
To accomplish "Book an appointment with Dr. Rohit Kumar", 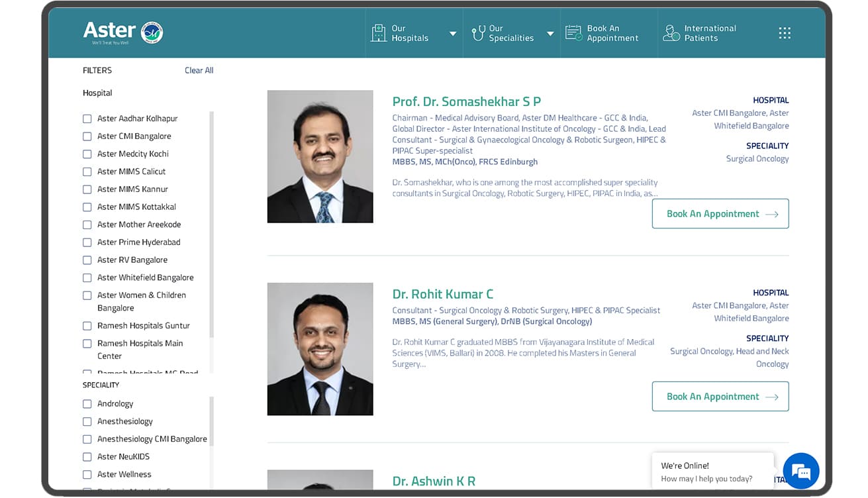I will coord(720,397).
